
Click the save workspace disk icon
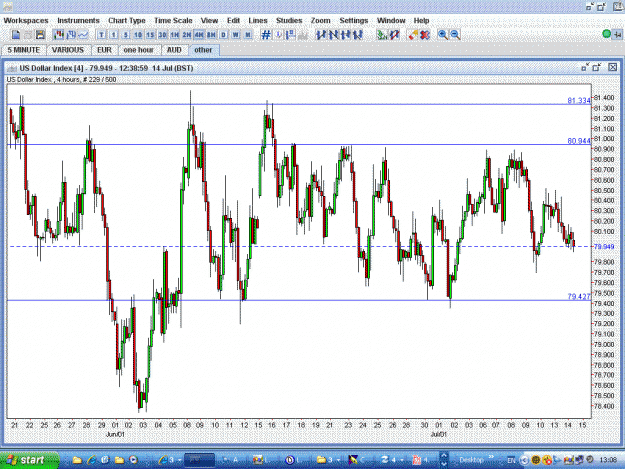[40, 35]
